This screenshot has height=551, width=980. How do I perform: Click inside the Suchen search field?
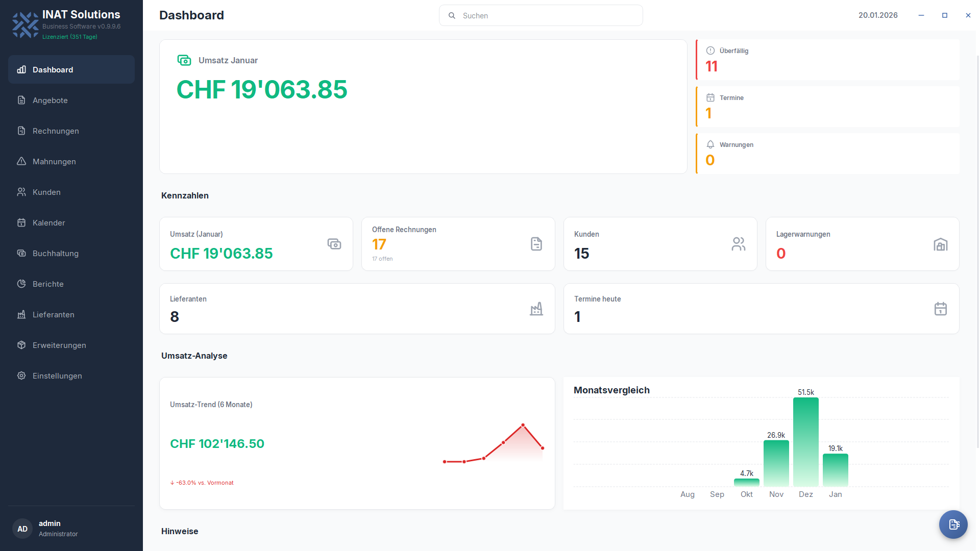(541, 15)
